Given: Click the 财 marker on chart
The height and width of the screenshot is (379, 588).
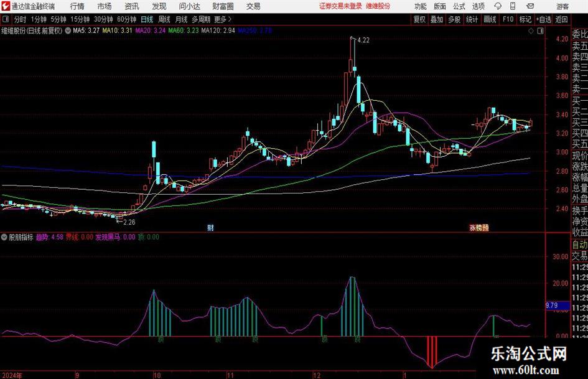Looking at the screenshot, I should [x=211, y=228].
